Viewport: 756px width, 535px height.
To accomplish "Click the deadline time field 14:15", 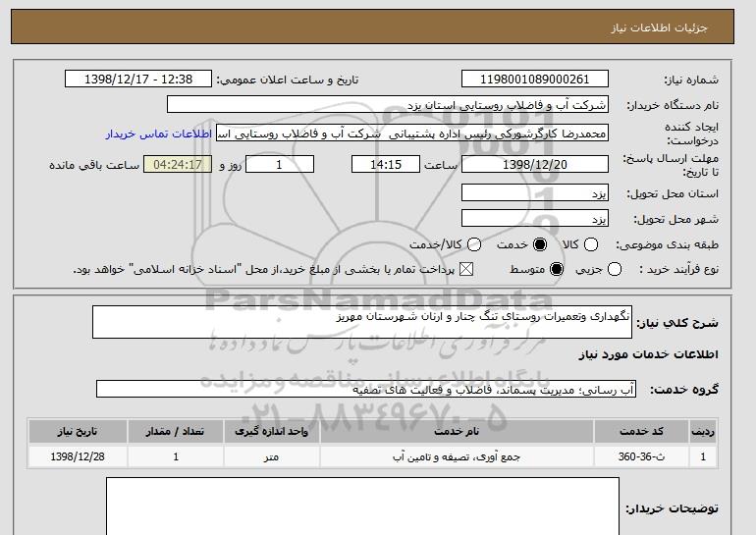I will 386,164.
